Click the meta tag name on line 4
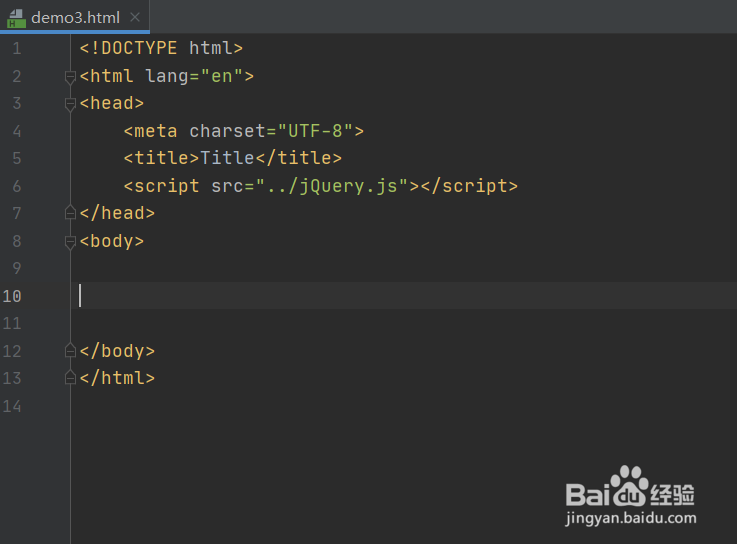737x544 pixels. point(156,131)
